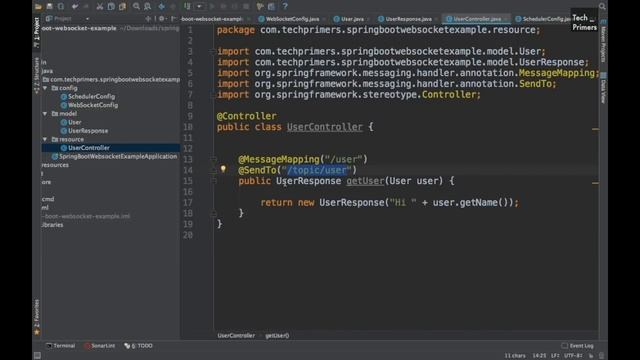640x360 pixels.
Task: Click the Open folder toolbar icon
Action: [38, 7]
